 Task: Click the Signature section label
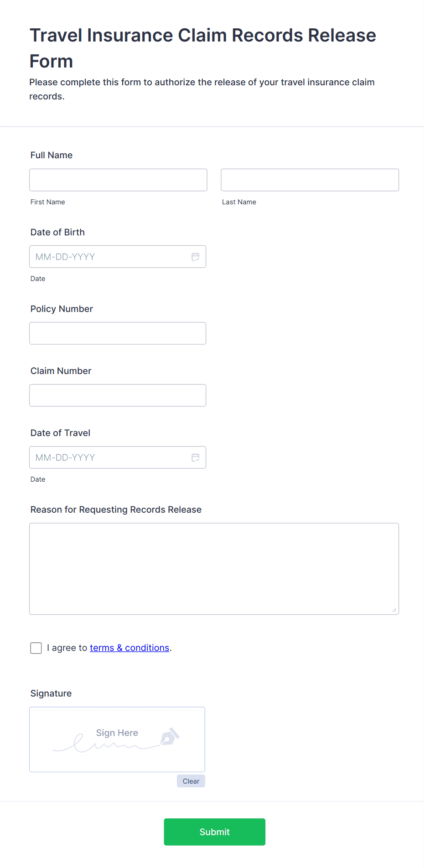[x=51, y=693]
